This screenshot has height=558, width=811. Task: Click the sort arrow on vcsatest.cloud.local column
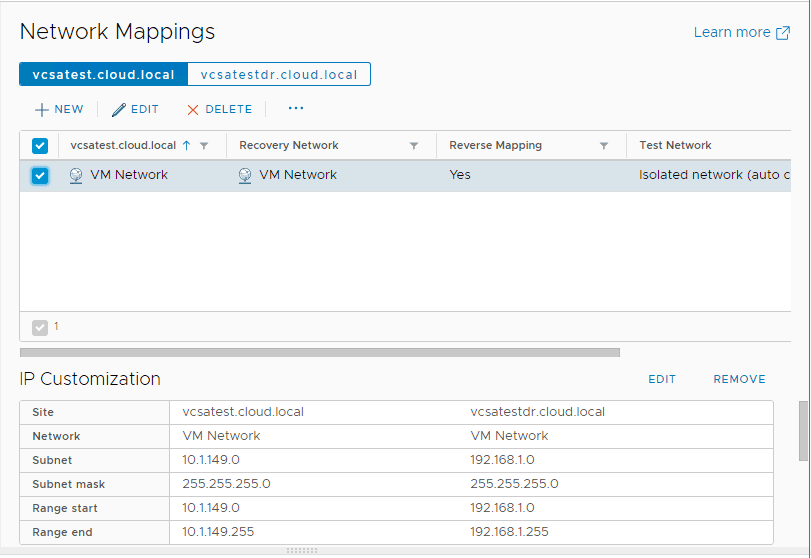(186, 145)
